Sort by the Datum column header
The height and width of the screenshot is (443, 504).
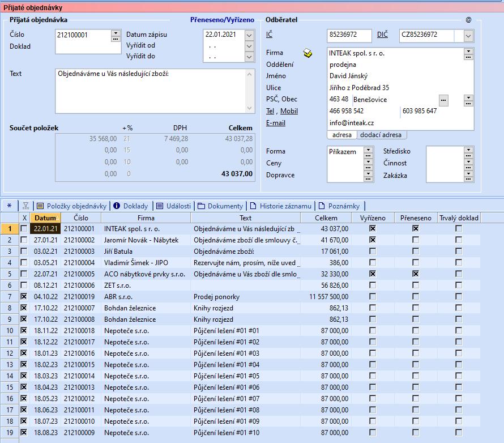[45, 218]
